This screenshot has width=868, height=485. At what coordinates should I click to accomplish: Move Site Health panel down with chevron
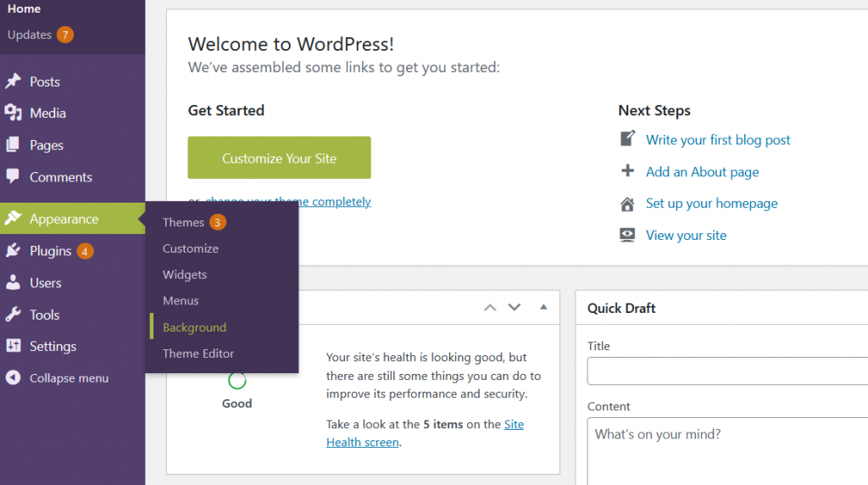point(515,307)
